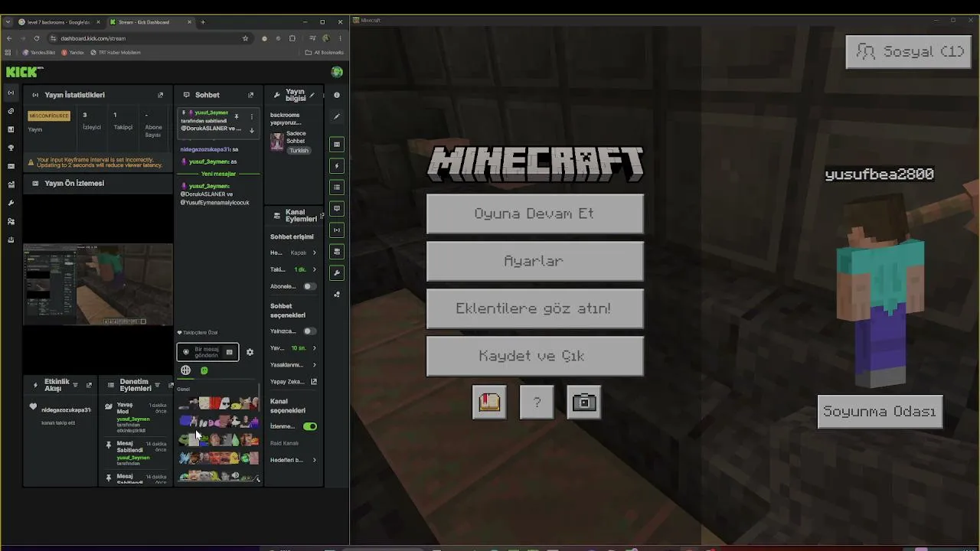Open the YandexBilet bookmark
This screenshot has width=980, height=551.
(x=40, y=53)
